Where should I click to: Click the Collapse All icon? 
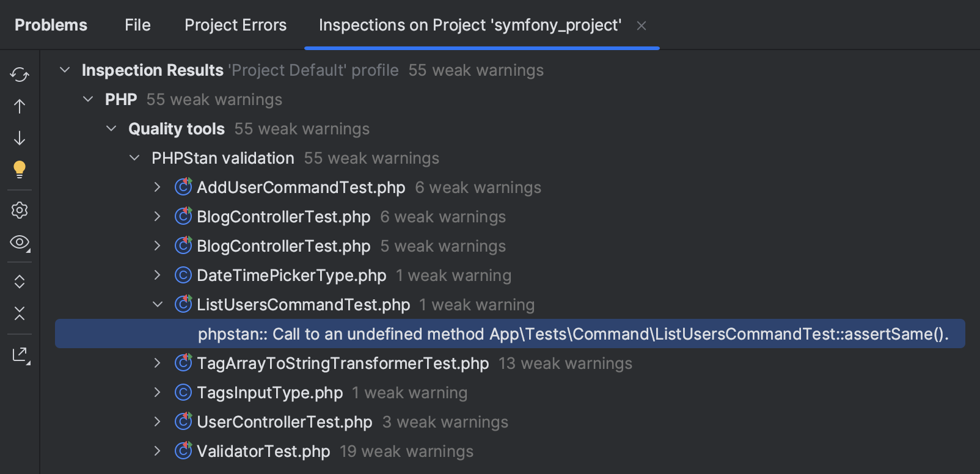[20, 313]
